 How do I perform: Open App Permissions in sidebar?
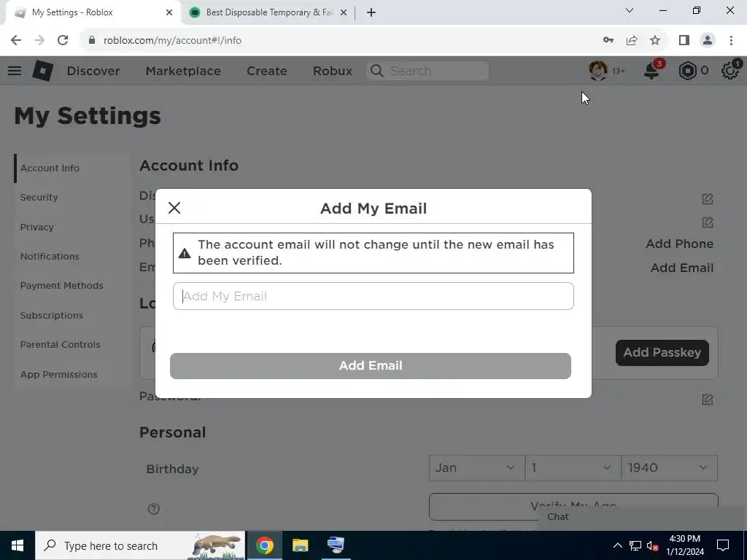tap(58, 374)
